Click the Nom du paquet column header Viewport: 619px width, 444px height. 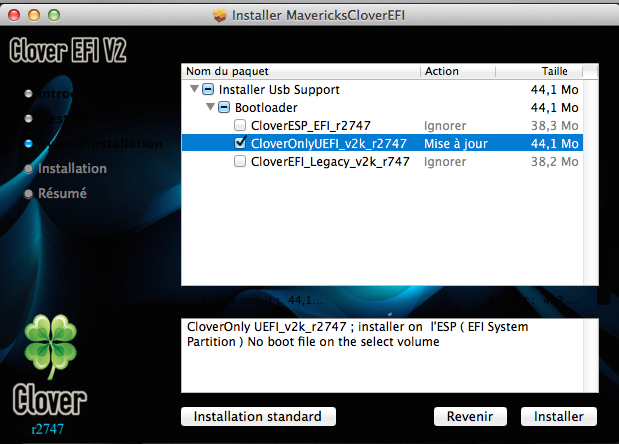301,71
